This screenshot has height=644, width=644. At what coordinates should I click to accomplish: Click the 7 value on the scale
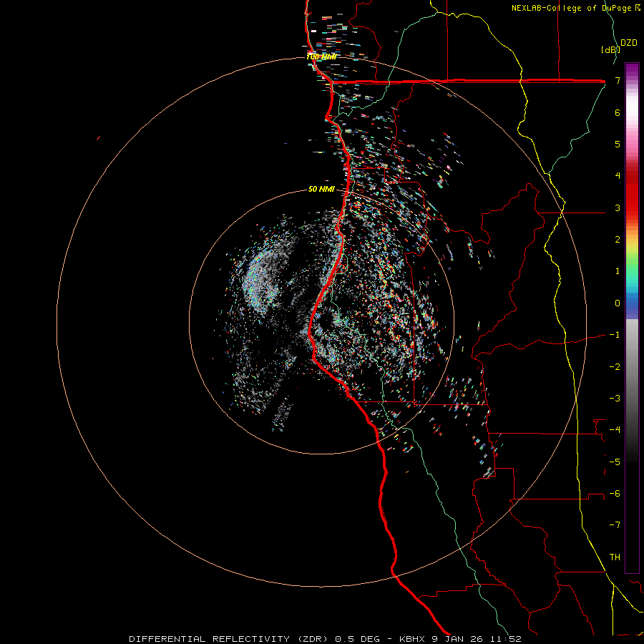pos(618,80)
